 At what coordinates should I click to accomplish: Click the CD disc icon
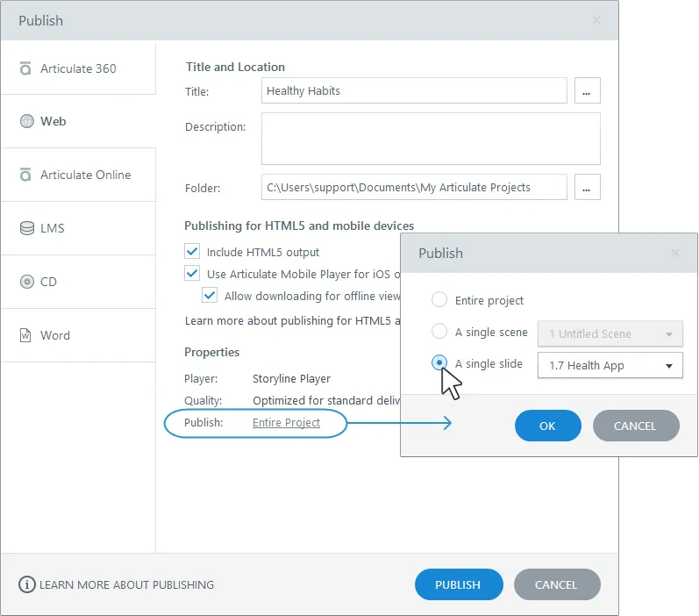26,282
